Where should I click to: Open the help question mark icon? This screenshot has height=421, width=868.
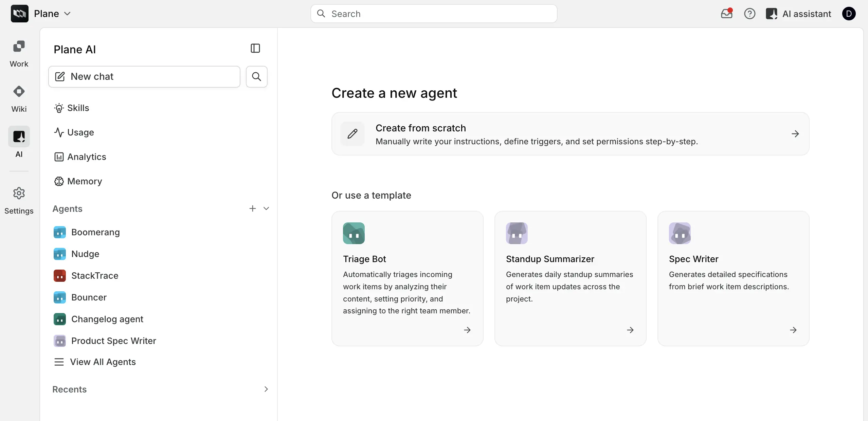[749, 14]
